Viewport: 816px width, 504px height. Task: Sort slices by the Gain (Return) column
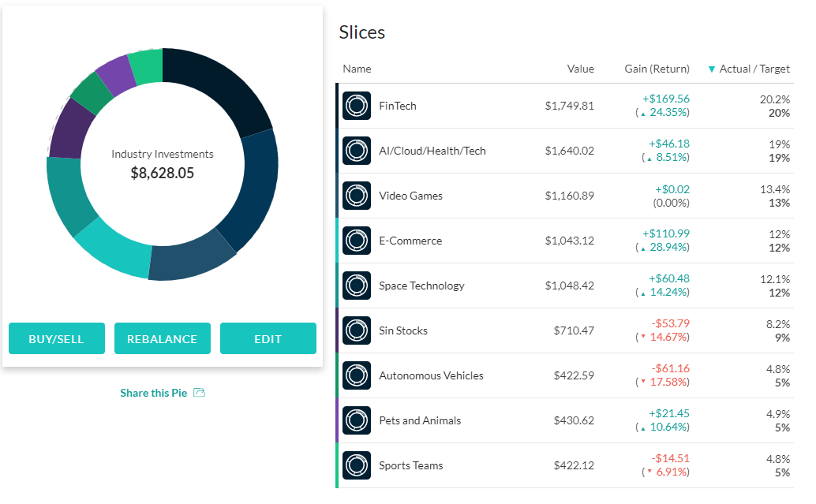[x=657, y=69]
